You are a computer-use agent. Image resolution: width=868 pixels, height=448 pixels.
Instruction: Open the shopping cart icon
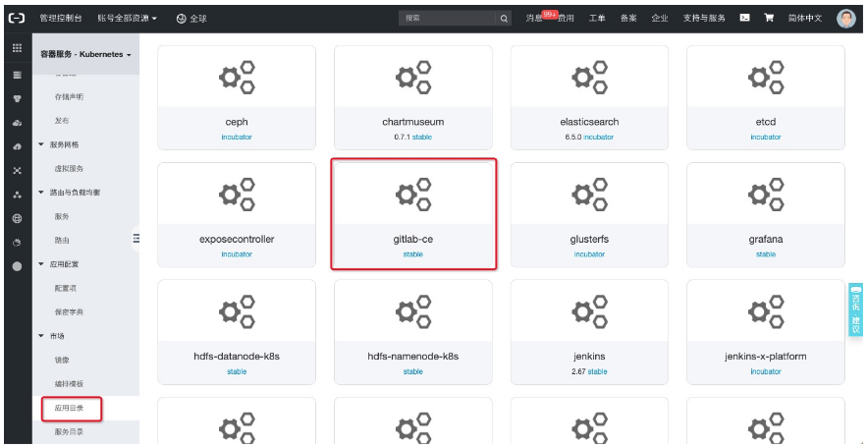[x=769, y=18]
